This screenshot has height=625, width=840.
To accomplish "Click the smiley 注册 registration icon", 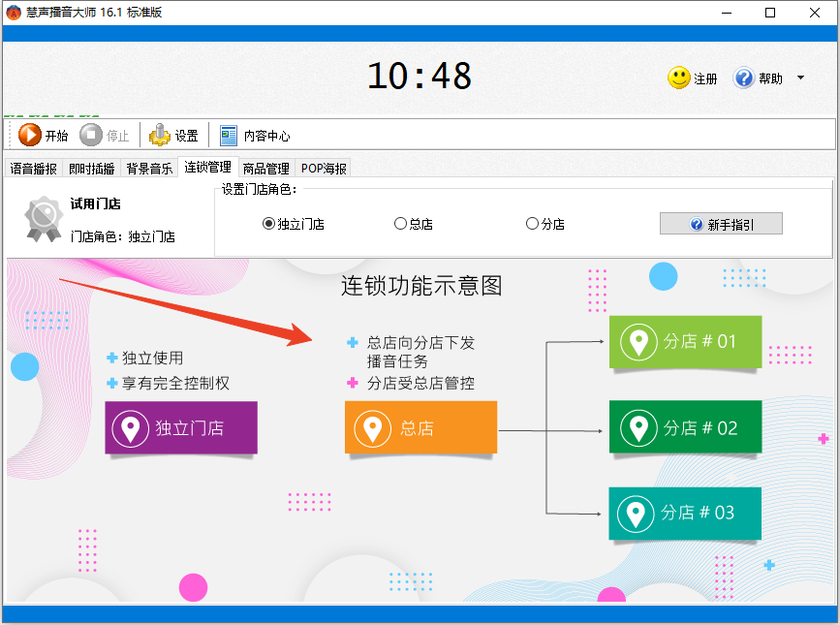I will (x=677, y=78).
